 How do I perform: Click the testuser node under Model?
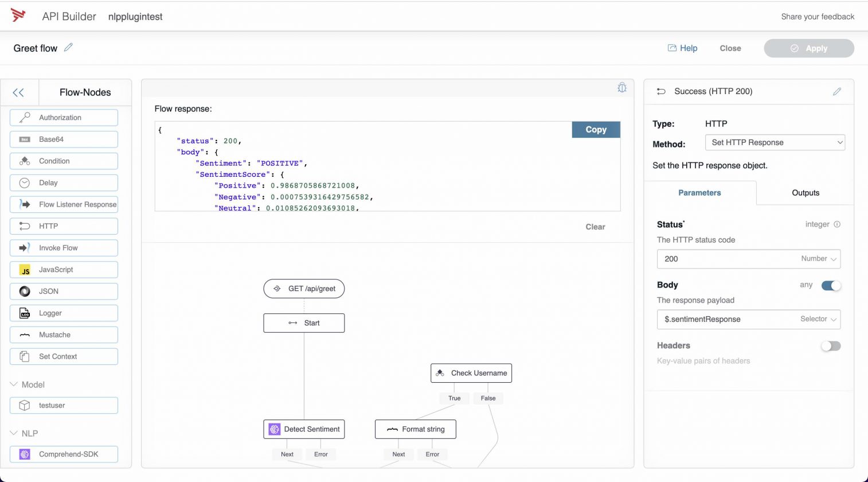(x=63, y=405)
